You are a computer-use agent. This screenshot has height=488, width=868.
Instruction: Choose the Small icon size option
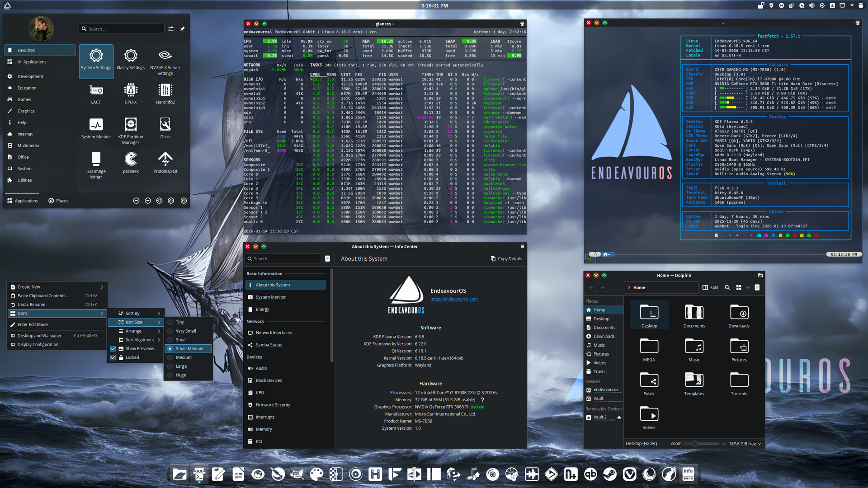click(x=188, y=340)
